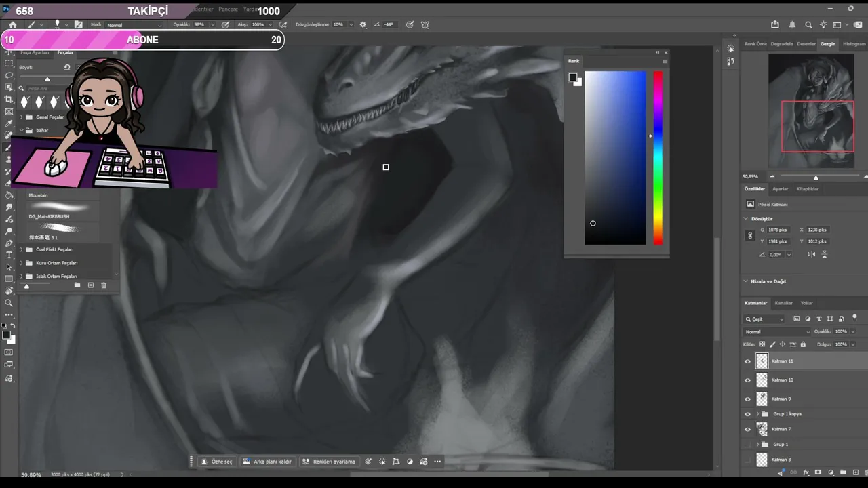Select the Lasso tool
Image resolution: width=868 pixels, height=488 pixels.
9,75
